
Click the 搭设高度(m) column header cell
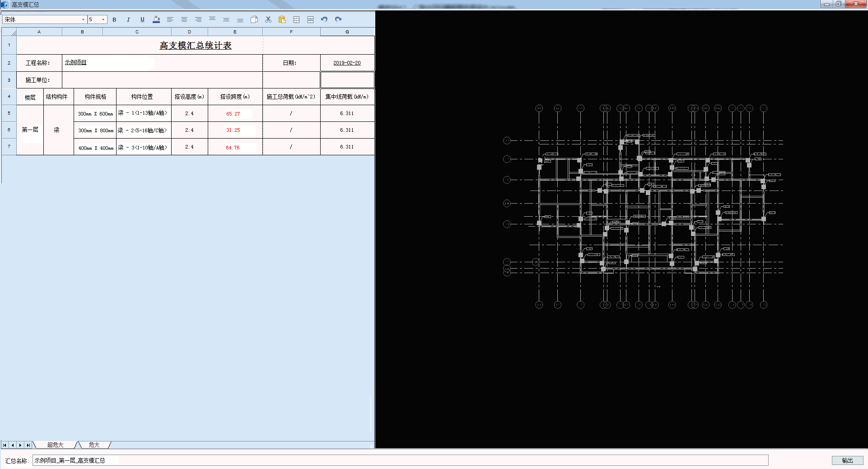click(x=189, y=97)
